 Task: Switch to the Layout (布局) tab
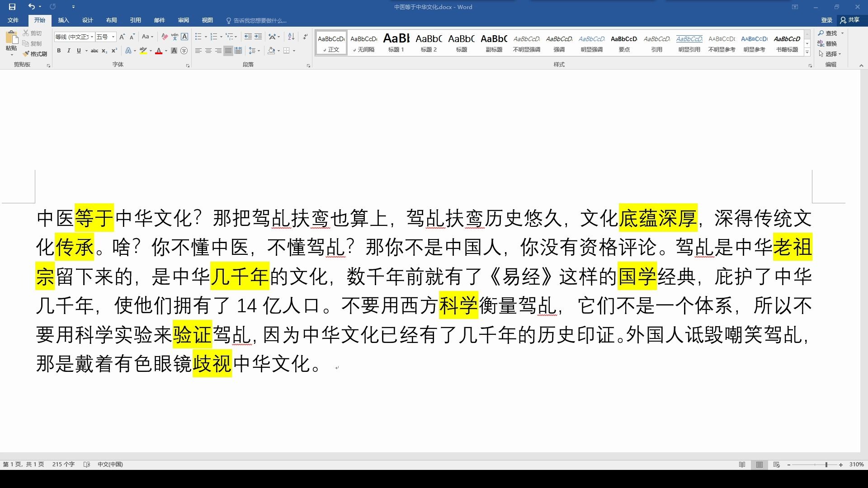point(111,20)
